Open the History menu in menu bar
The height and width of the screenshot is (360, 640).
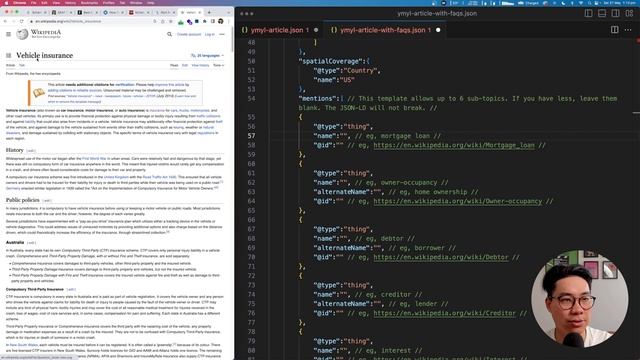click(70, 3)
